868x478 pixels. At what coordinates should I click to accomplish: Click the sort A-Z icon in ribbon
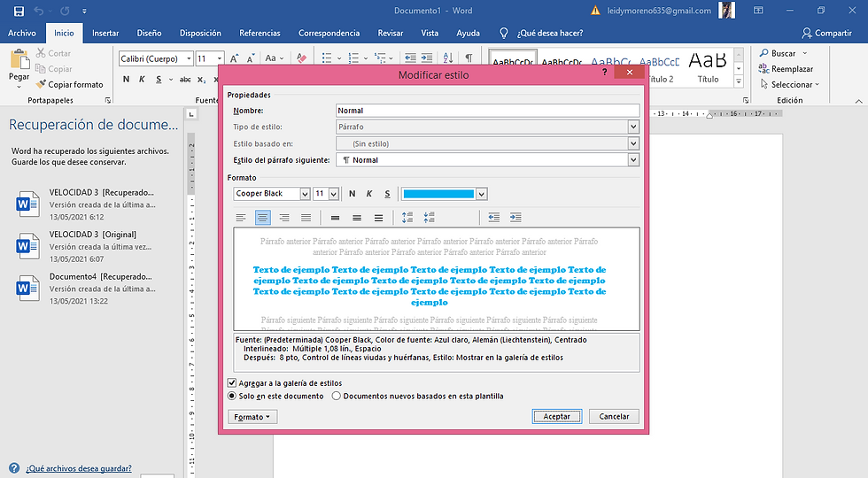click(x=448, y=58)
